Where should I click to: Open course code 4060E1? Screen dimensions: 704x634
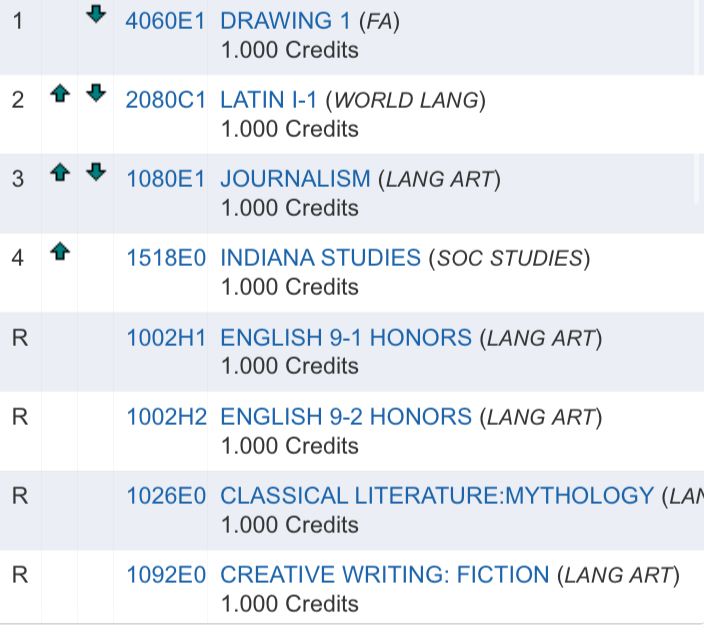click(x=165, y=21)
